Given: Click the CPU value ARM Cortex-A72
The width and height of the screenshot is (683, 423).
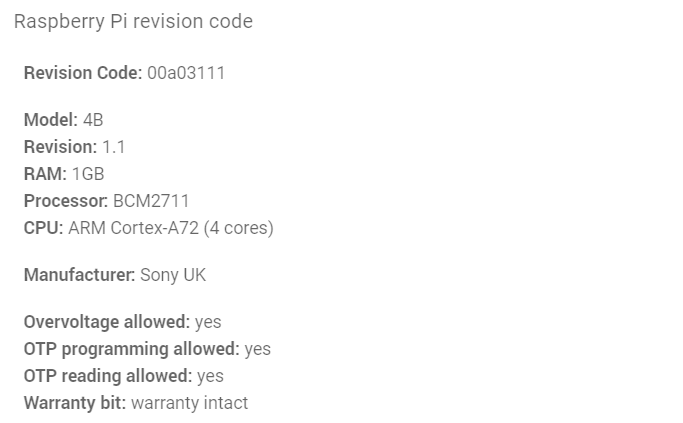Looking at the screenshot, I should [133, 228].
